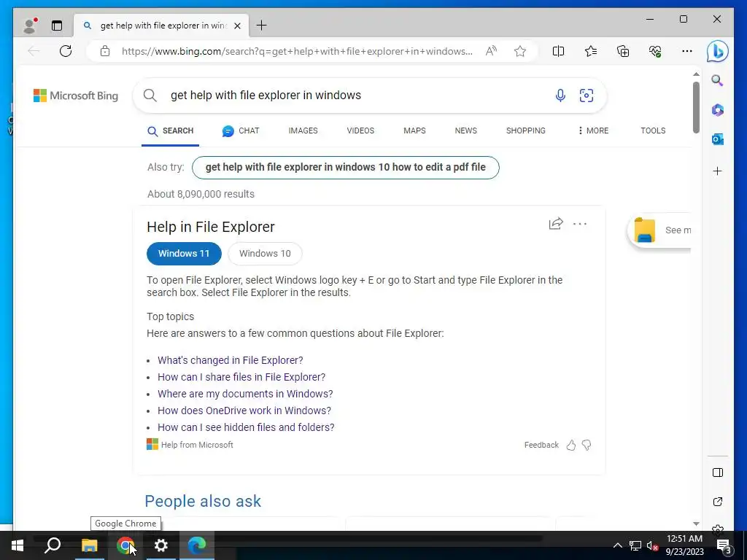Click the muted volume tray icon
Viewport: 747px width, 560px height.
click(652, 545)
